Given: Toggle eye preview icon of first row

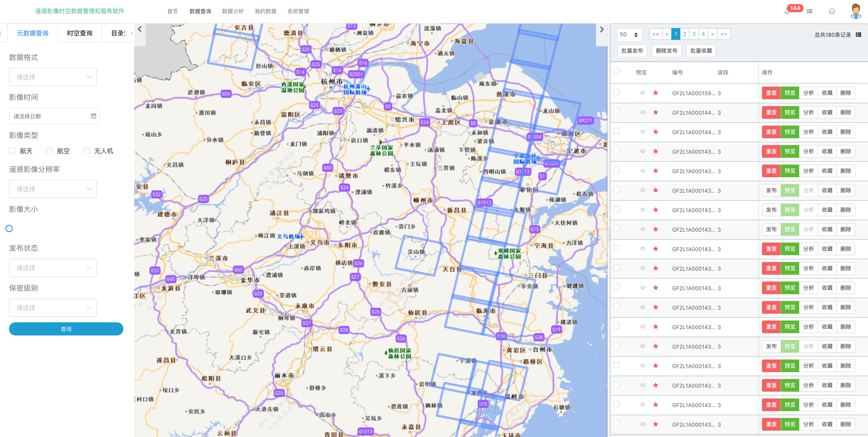Looking at the screenshot, I should pos(643,93).
